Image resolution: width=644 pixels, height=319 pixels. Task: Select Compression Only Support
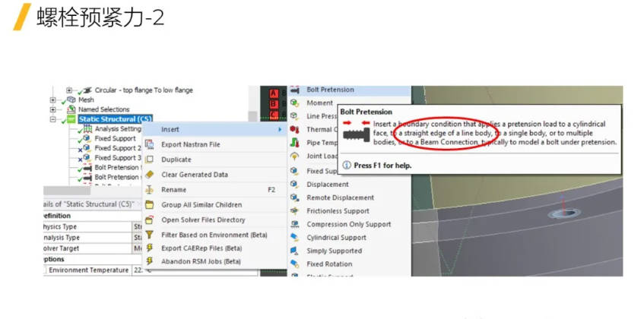350,224
